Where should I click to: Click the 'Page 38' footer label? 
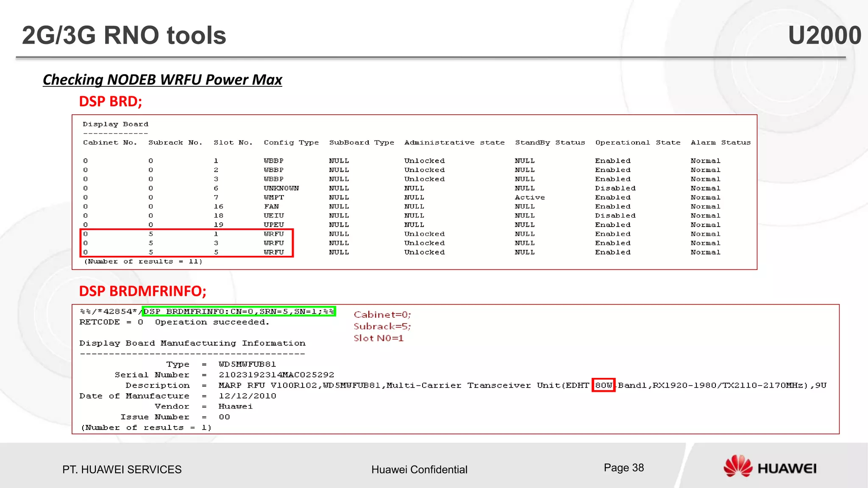(x=624, y=468)
